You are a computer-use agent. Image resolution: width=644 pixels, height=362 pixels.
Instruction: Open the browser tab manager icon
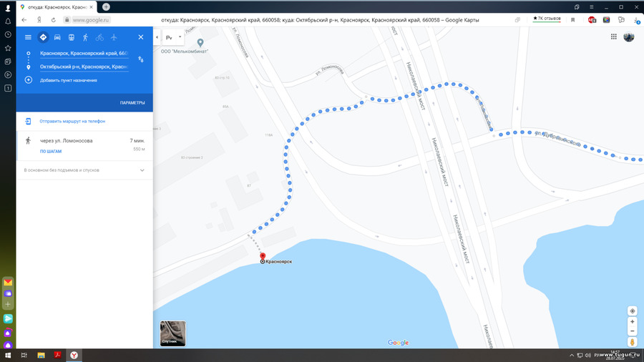tap(577, 7)
